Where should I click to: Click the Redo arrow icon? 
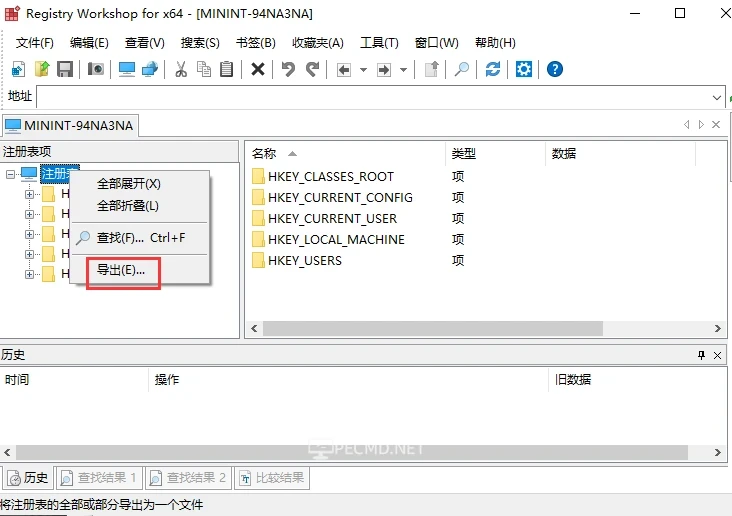coord(312,70)
